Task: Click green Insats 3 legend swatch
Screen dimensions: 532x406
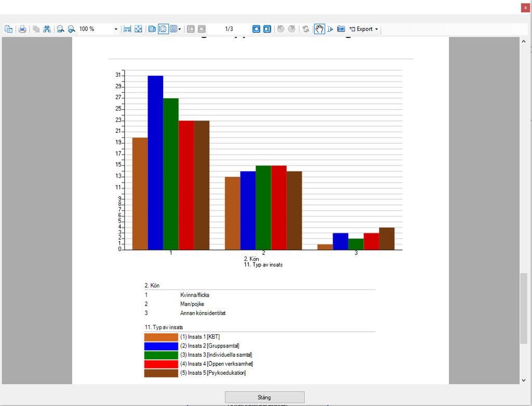Action: tap(161, 355)
